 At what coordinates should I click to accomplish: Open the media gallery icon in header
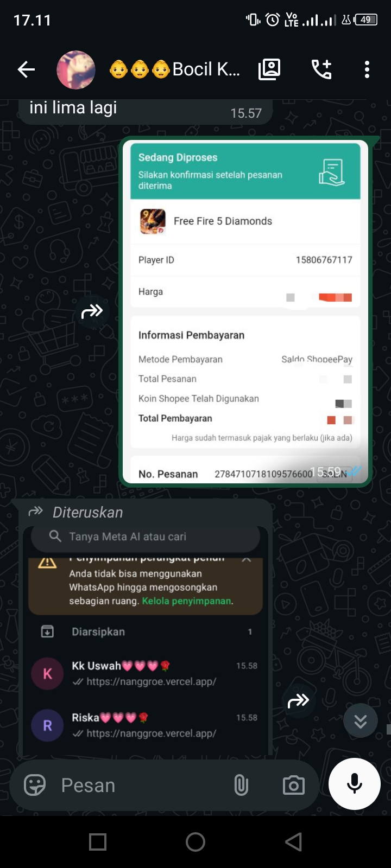(269, 69)
